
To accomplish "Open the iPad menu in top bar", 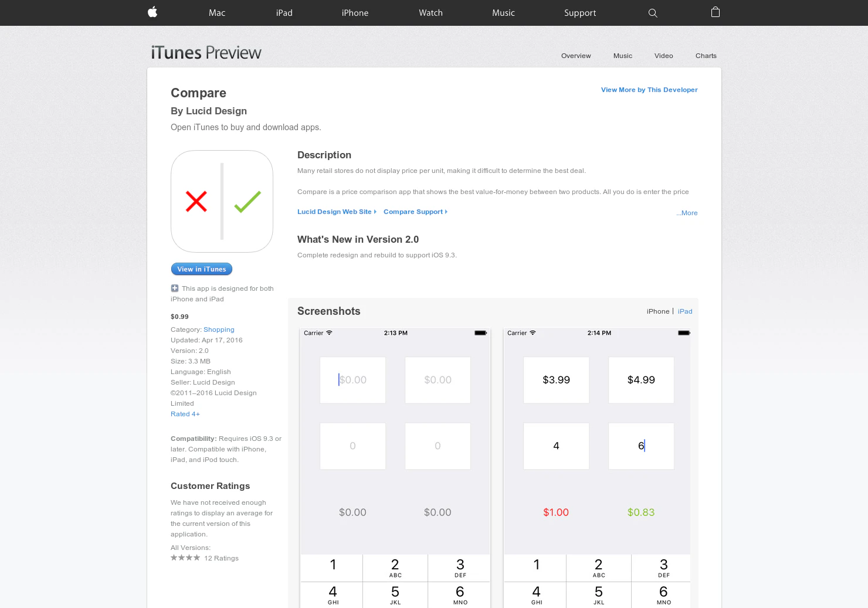I will click(x=284, y=13).
